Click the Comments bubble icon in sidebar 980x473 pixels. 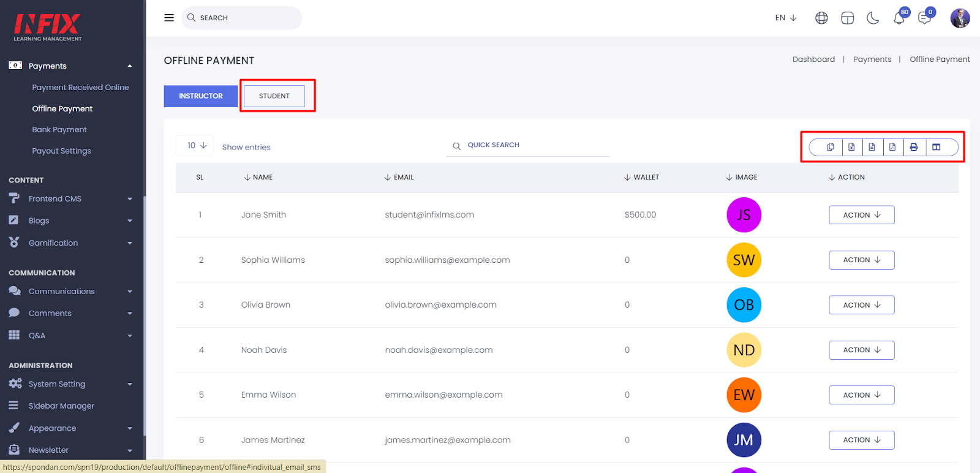pos(14,312)
